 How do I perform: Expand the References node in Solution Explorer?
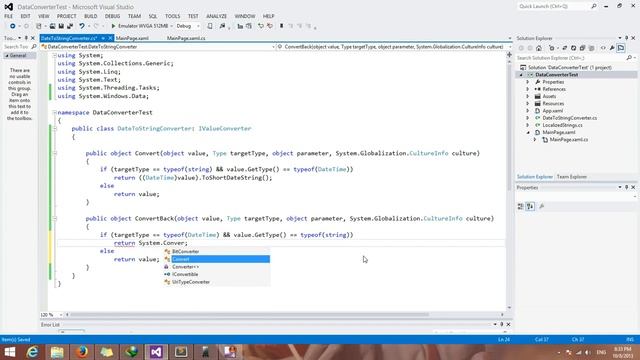point(527,89)
